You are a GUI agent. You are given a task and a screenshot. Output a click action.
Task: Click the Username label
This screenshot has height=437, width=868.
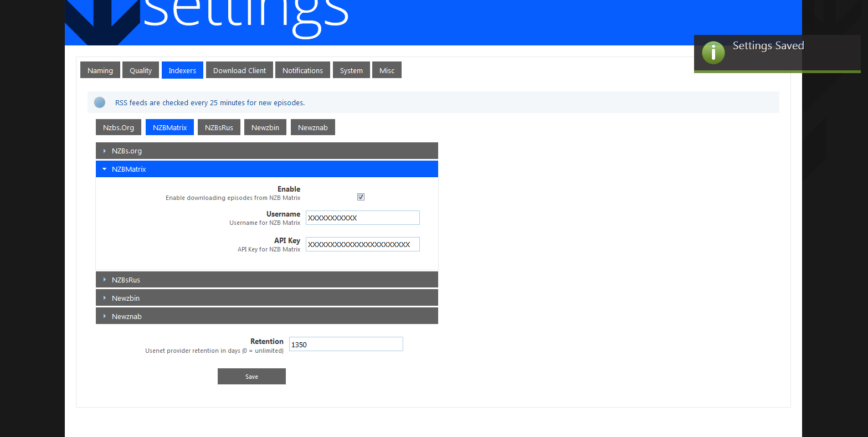point(283,214)
